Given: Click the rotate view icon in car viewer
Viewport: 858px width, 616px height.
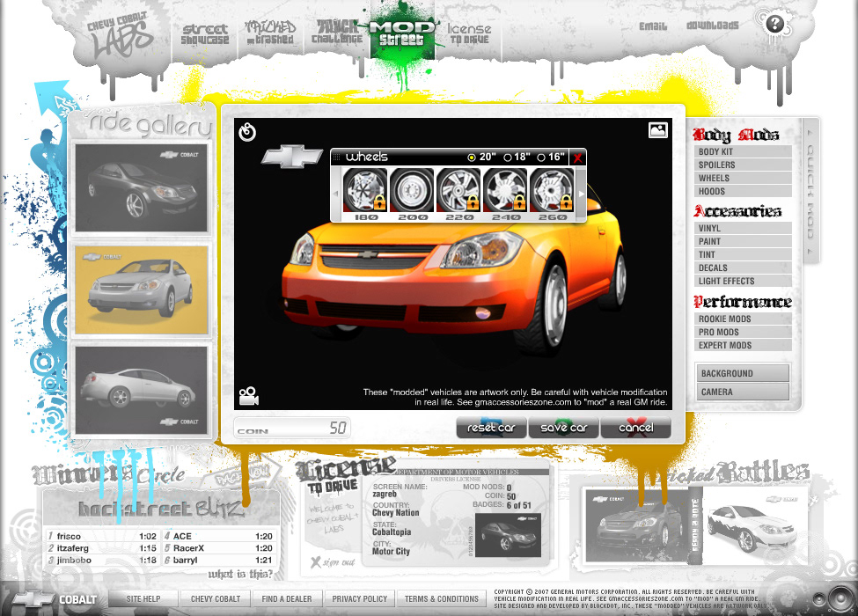Looking at the screenshot, I should pos(247,132).
